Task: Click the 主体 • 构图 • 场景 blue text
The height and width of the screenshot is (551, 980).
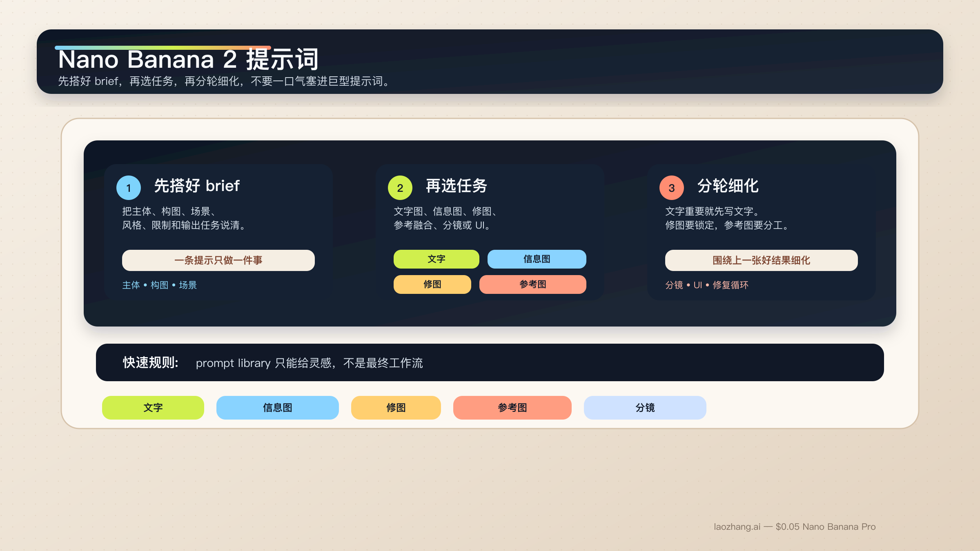Action: point(160,285)
